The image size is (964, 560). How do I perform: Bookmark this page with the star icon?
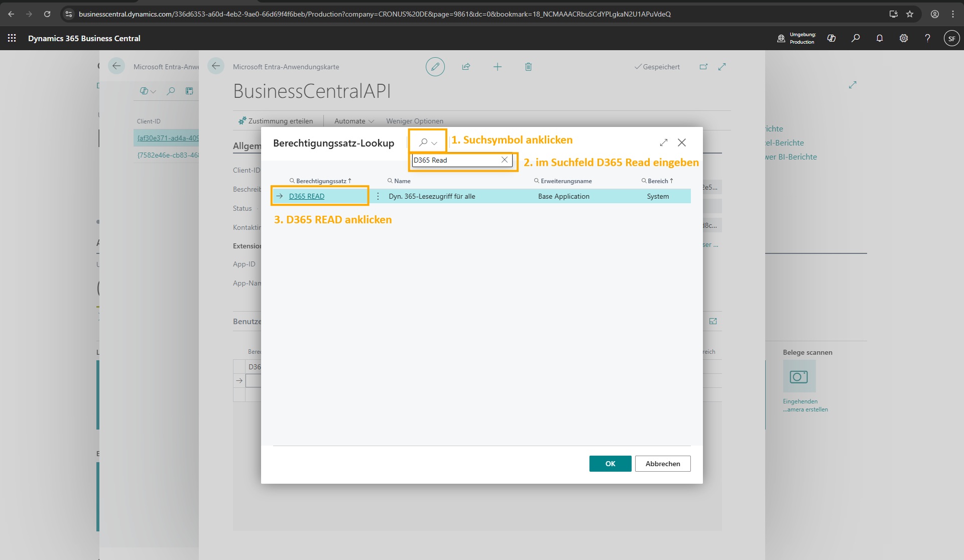pyautogui.click(x=910, y=14)
